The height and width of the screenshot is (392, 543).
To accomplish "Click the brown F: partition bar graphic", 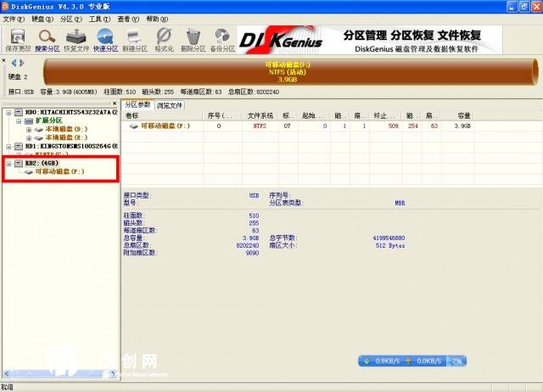I will [x=280, y=70].
